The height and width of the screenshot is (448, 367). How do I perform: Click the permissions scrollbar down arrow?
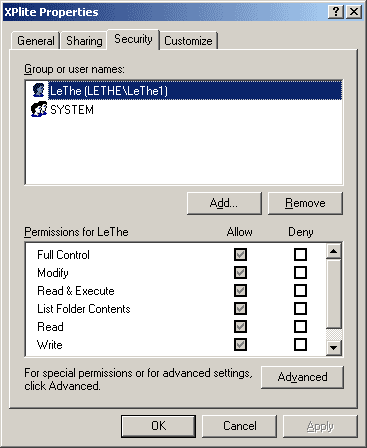click(x=333, y=348)
